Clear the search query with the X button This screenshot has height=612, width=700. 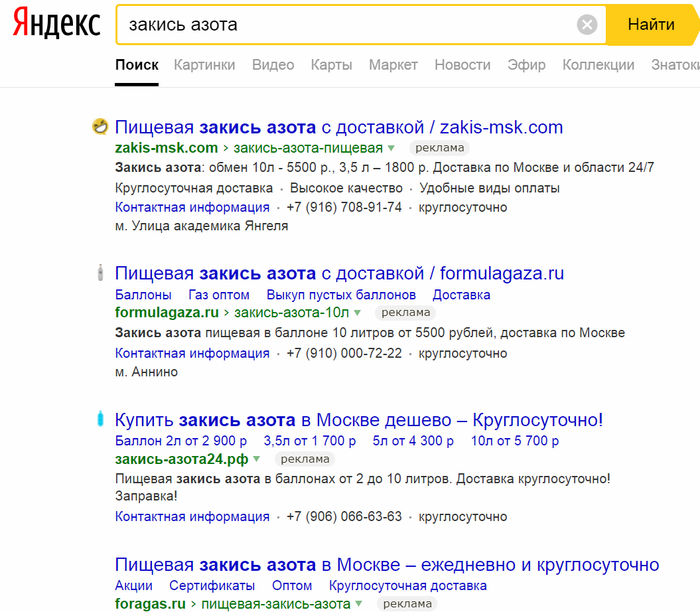click(587, 25)
